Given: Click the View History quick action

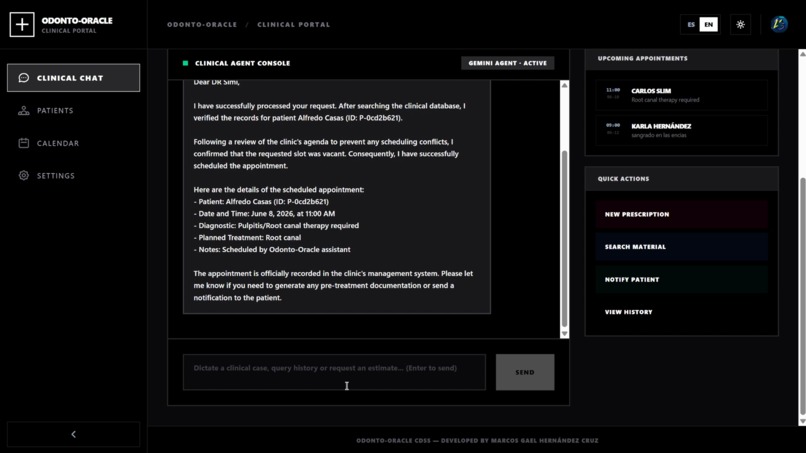Looking at the screenshot, I should click(682, 312).
